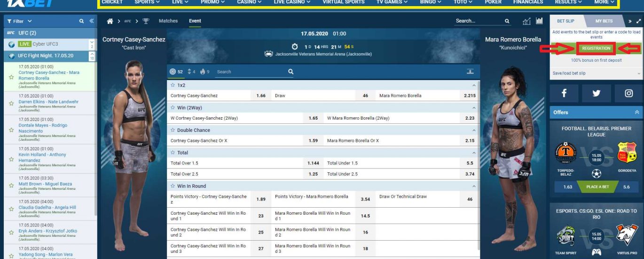Screen dimensions: 644x259
Task: Collapse the 1x2 market section chevron
Action: pos(474,85)
